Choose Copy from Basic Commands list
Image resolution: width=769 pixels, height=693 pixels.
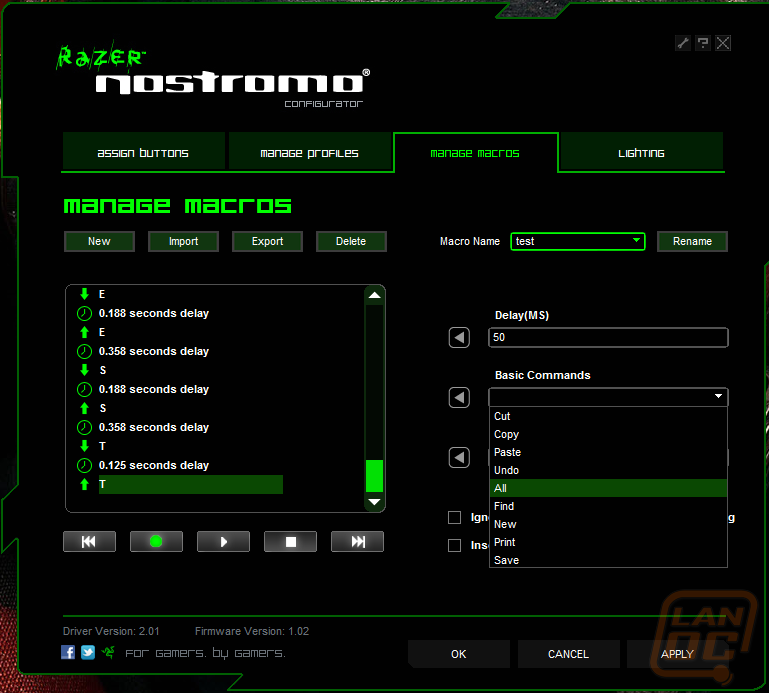pyautogui.click(x=608, y=434)
